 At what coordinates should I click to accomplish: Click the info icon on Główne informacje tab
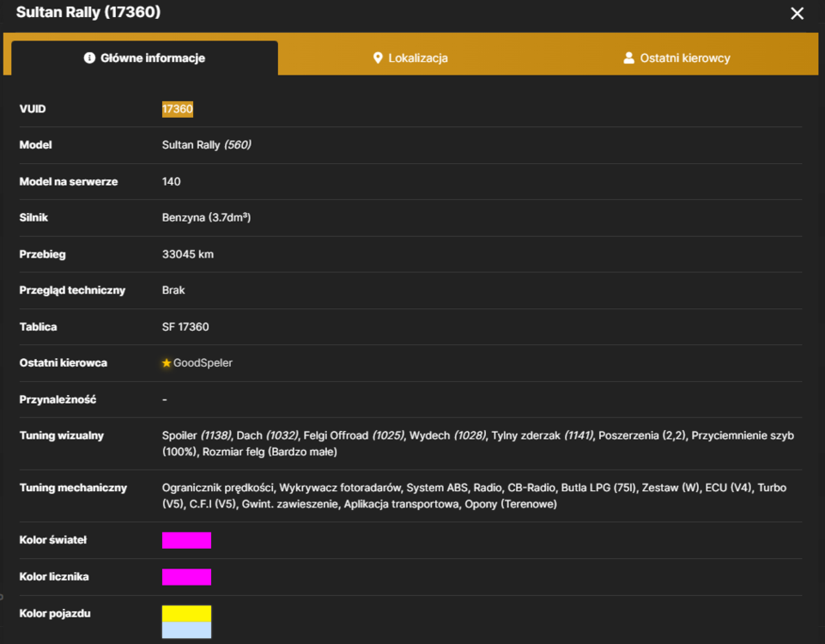coord(89,58)
